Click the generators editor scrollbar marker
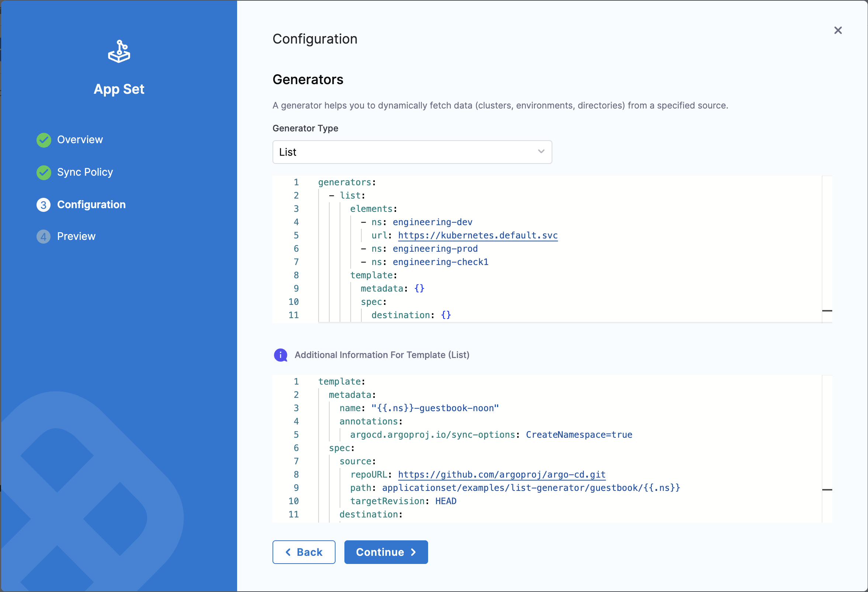This screenshot has width=868, height=592. 827,310
